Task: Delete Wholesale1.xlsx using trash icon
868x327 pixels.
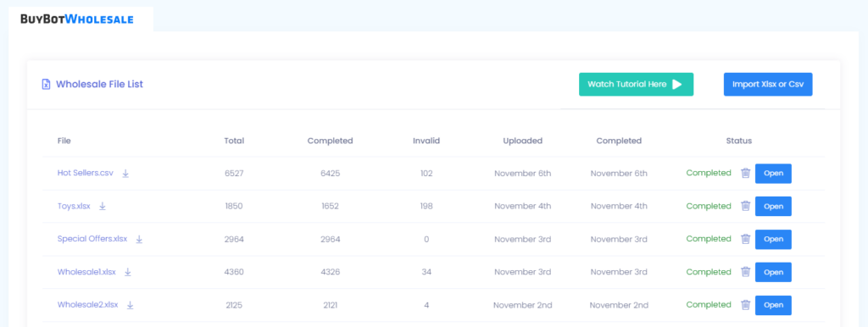Action: (x=746, y=272)
